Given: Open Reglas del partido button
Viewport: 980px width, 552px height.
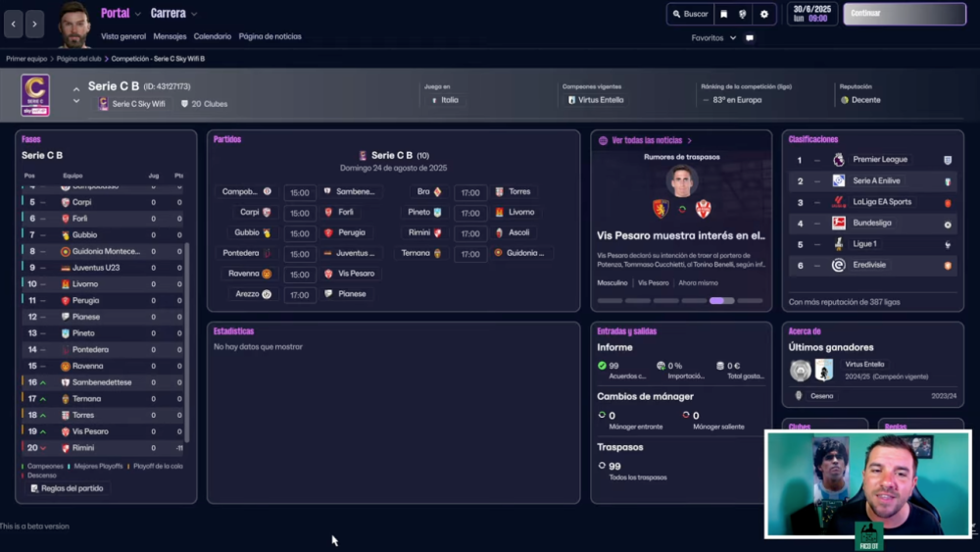Looking at the screenshot, I should click(66, 488).
